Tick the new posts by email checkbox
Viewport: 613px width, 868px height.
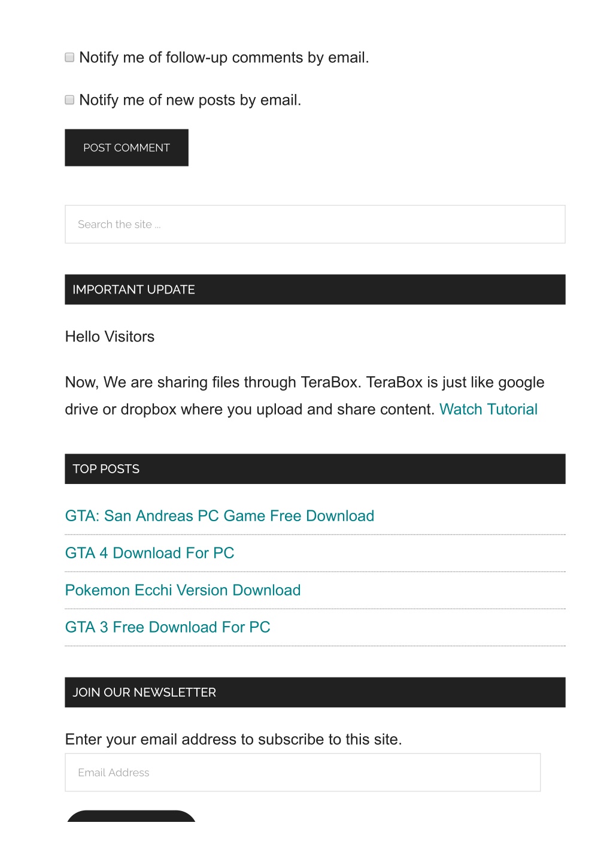69,100
